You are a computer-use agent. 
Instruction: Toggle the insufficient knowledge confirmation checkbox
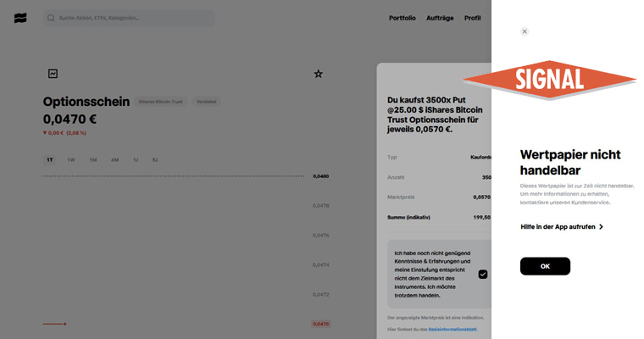point(483,275)
